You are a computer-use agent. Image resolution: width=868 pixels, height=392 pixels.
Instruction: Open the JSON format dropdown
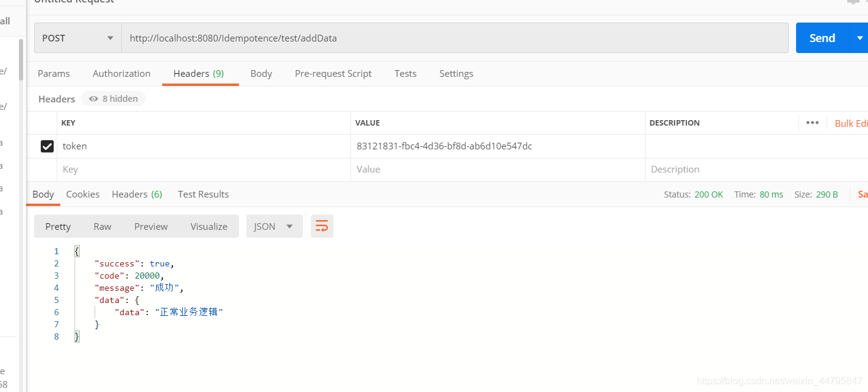(274, 226)
